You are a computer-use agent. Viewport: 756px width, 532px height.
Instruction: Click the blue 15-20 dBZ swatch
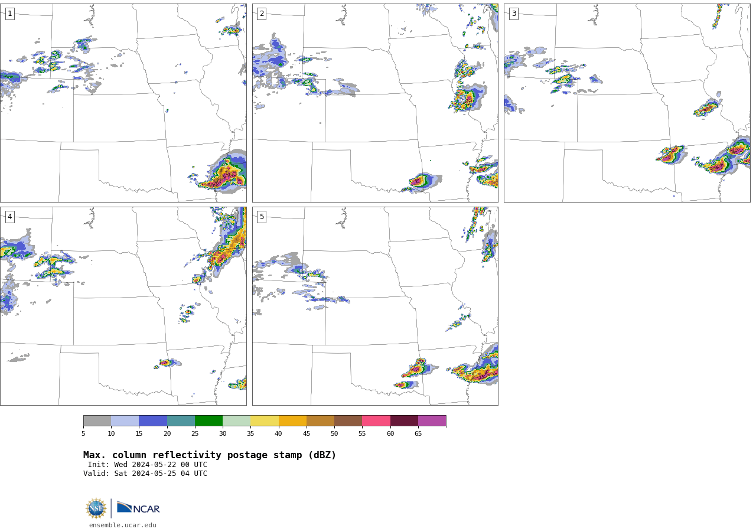pyautogui.click(x=153, y=420)
